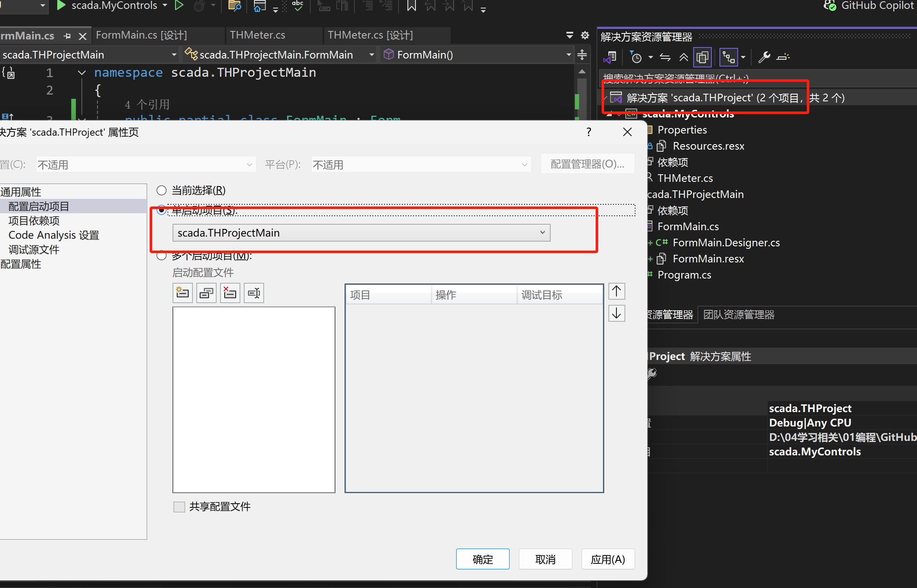Click the spell checker abc icon
The height and width of the screenshot is (588, 917).
[x=298, y=6]
